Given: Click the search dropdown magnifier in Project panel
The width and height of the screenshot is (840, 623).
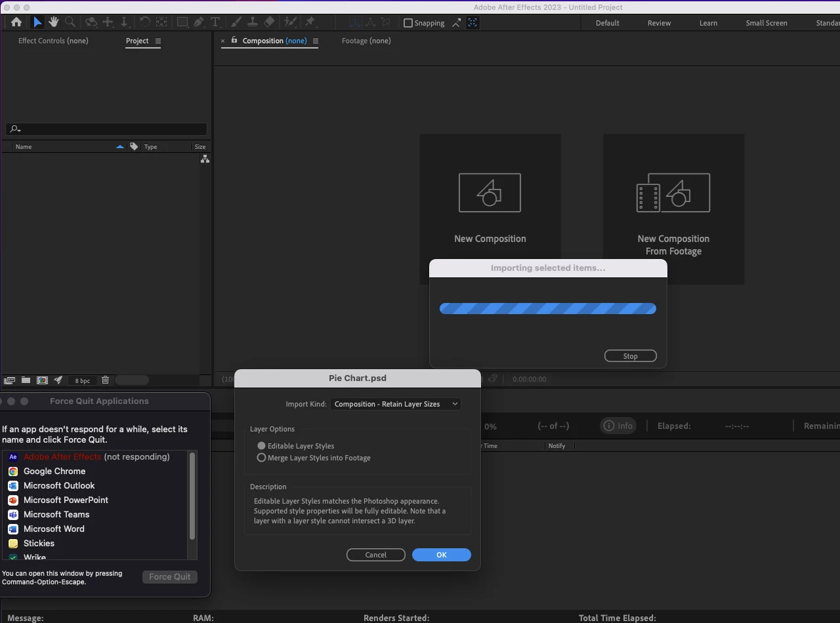Looking at the screenshot, I should [x=15, y=130].
